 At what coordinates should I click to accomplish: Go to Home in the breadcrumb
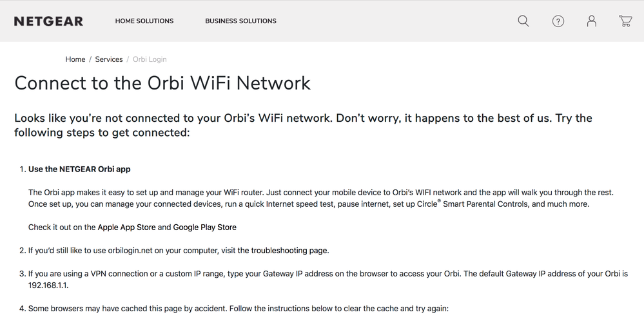click(x=75, y=59)
